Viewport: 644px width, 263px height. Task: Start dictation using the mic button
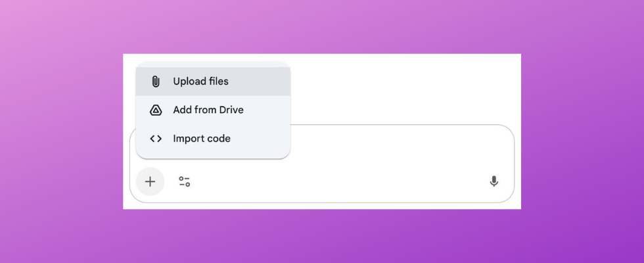494,181
